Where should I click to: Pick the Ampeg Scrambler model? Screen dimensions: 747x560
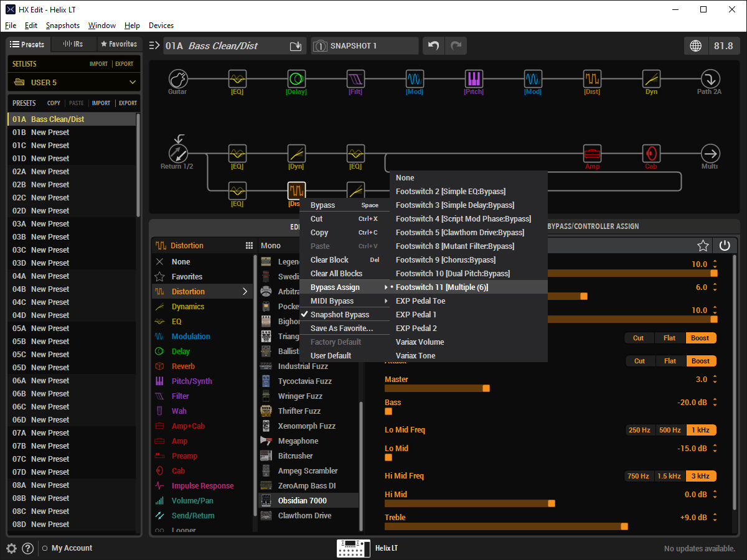click(308, 471)
